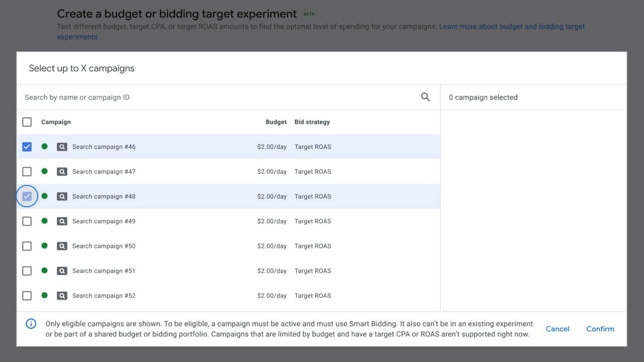Viewport: 644px width, 362px height.
Task: Check Search campaign #47 checkbox
Action: coord(27,171)
